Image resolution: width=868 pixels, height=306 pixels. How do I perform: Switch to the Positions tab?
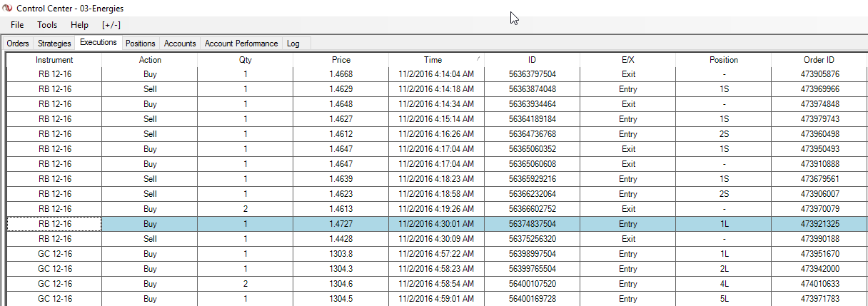[140, 44]
